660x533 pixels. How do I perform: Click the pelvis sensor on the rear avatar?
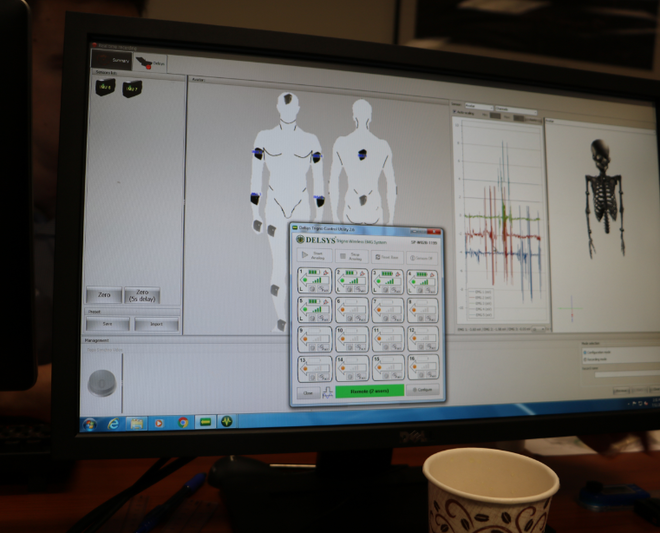click(363, 200)
